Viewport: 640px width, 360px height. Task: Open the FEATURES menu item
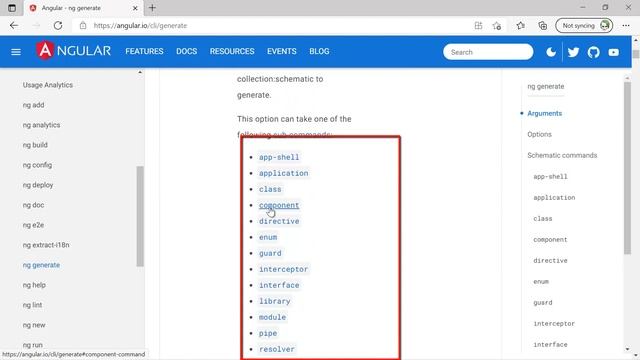144,51
